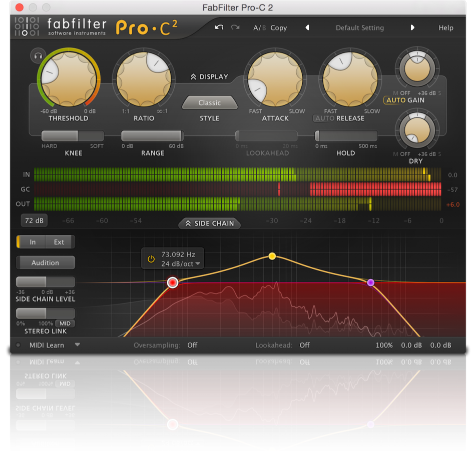Screen dimensions: 476x454
Task: Toggle the sidechain filter power button
Action: (x=151, y=258)
